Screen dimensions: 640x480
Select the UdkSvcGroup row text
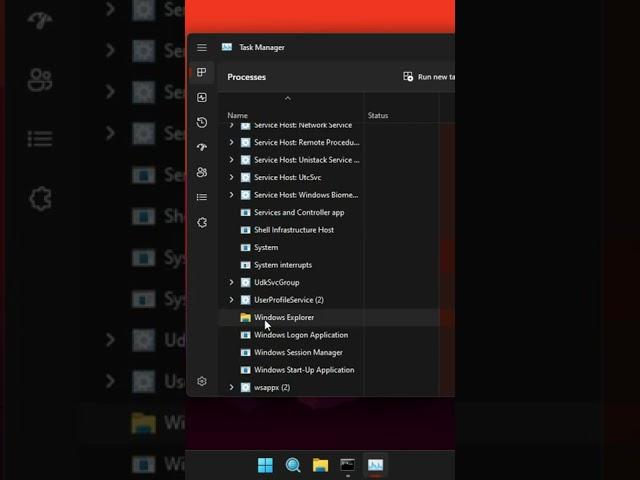point(277,282)
